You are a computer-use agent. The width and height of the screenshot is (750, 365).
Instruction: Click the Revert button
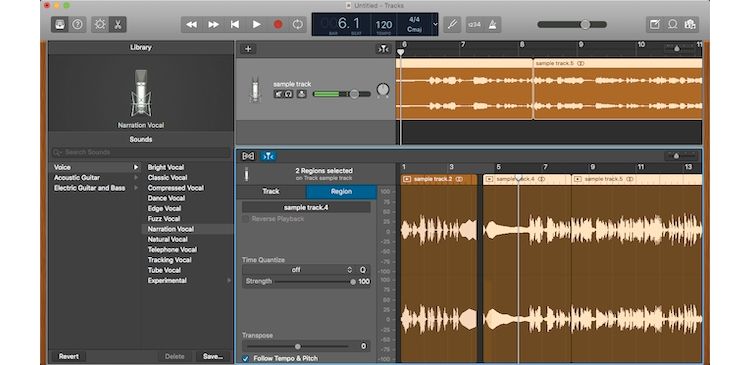click(69, 356)
